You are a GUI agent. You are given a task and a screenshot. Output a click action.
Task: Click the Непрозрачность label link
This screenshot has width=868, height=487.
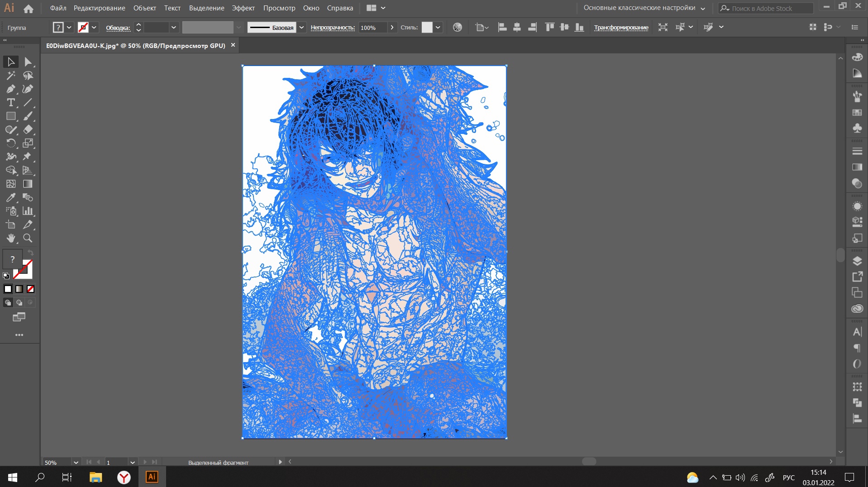333,28
